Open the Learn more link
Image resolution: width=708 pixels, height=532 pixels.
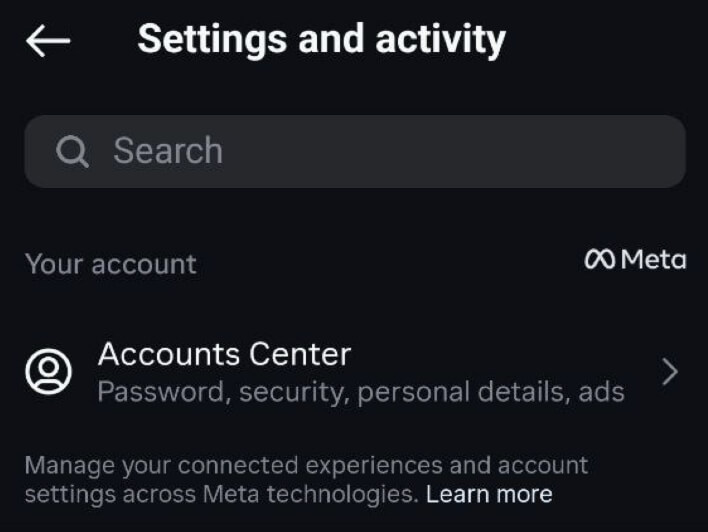pos(489,494)
